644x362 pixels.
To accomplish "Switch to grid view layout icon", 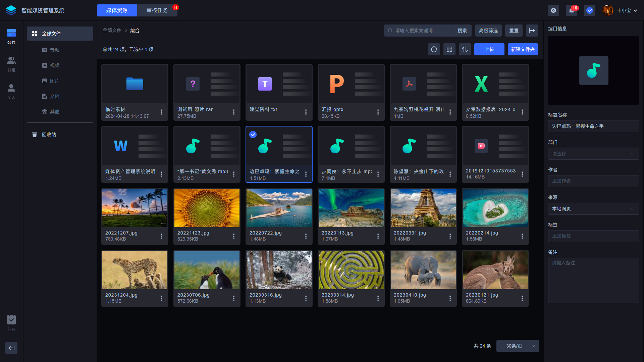I will [x=449, y=49].
